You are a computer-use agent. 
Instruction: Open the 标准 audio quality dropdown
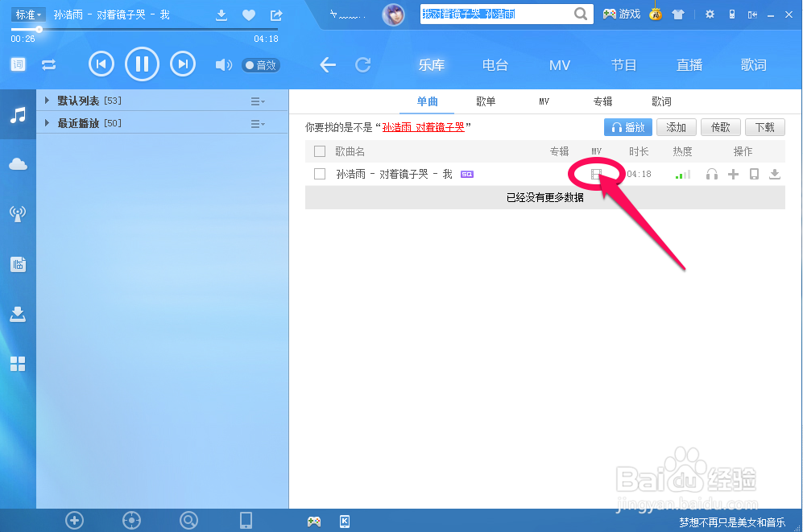[27, 14]
